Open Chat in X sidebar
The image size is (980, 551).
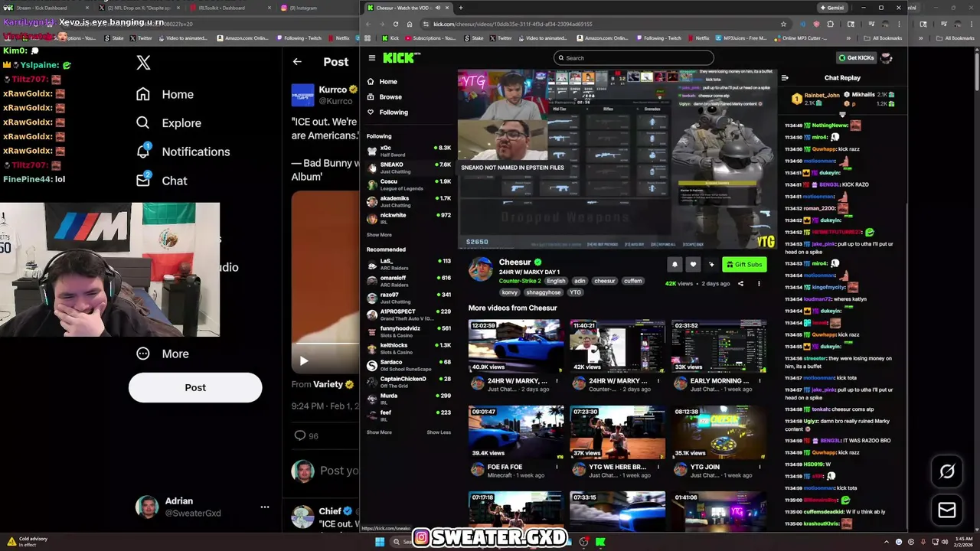click(162, 181)
